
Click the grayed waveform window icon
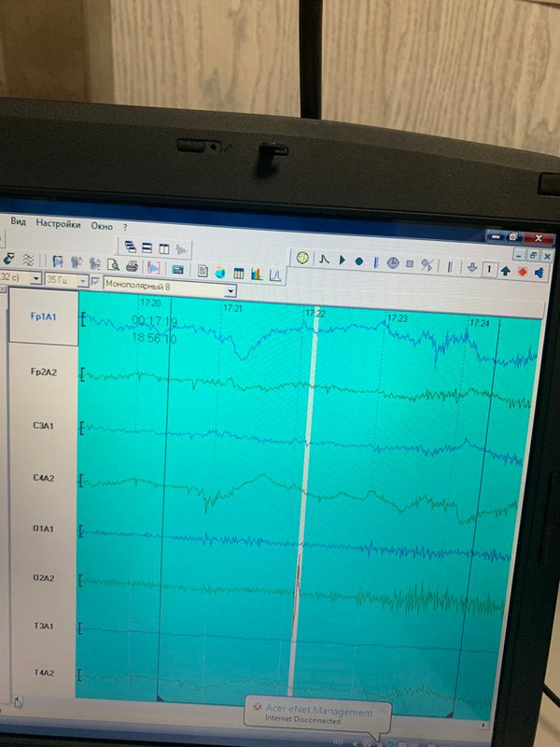(x=181, y=249)
